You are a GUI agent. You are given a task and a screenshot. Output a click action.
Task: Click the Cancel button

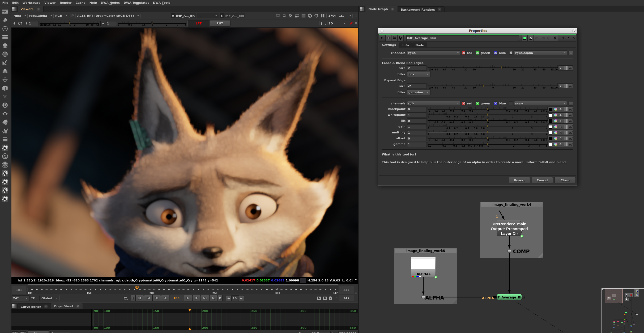click(542, 180)
